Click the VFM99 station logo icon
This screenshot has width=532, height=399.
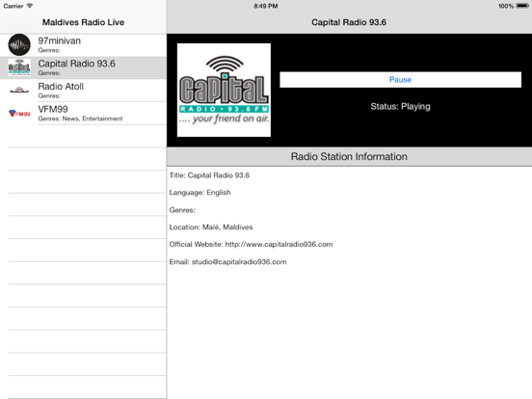pyautogui.click(x=19, y=114)
